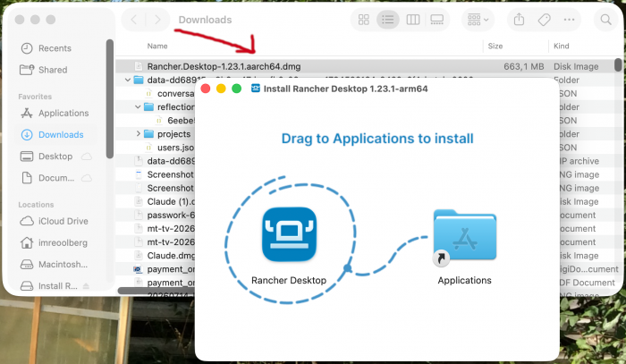Viewport: 626px width, 364px height.
Task: Sort by Kind column header
Action: click(x=562, y=46)
